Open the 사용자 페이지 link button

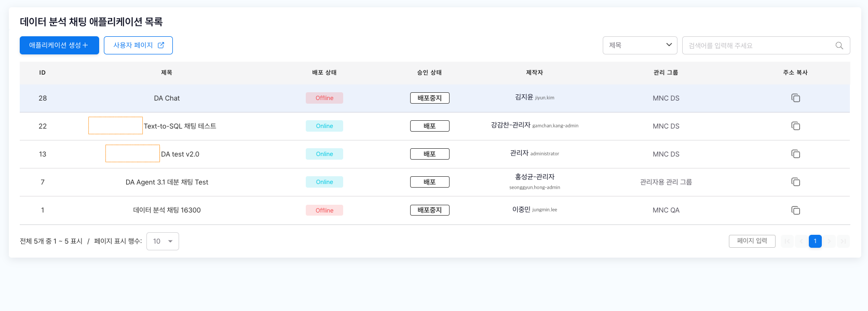(x=138, y=46)
